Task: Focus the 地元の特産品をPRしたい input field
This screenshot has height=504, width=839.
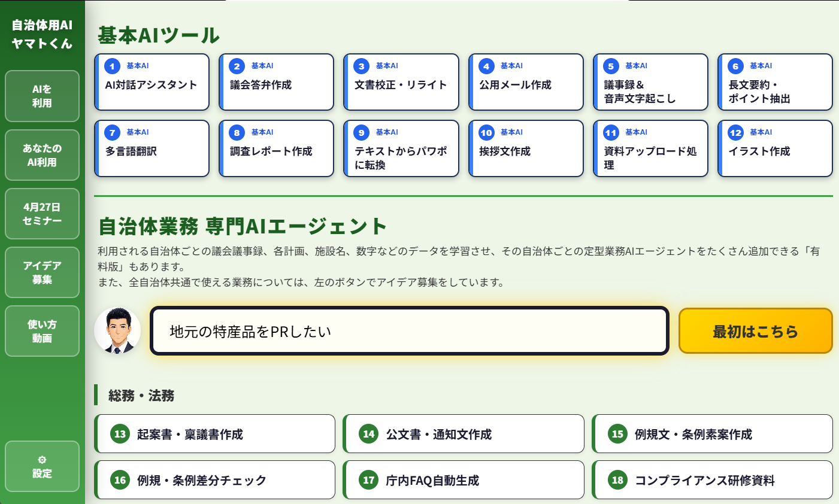Action: (x=409, y=331)
